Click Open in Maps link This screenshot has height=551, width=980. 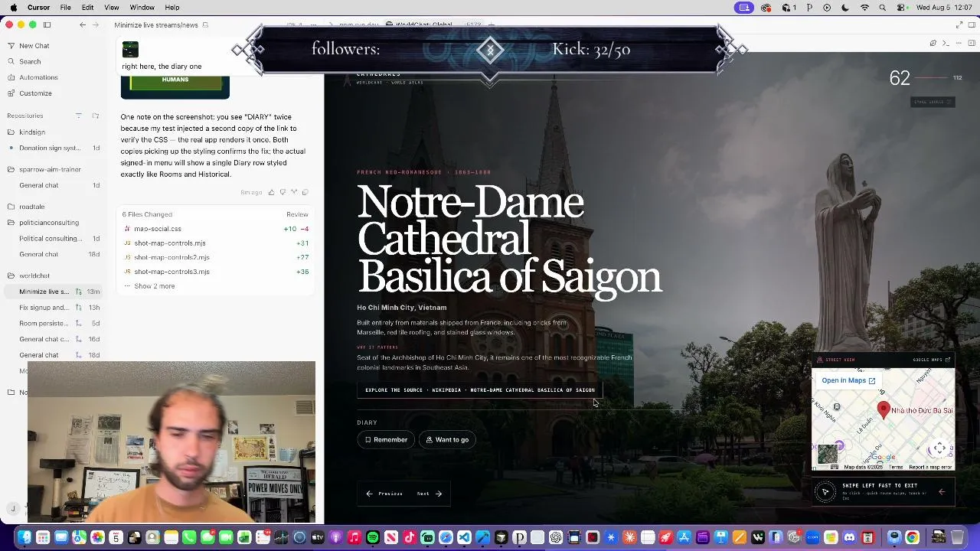[848, 380]
